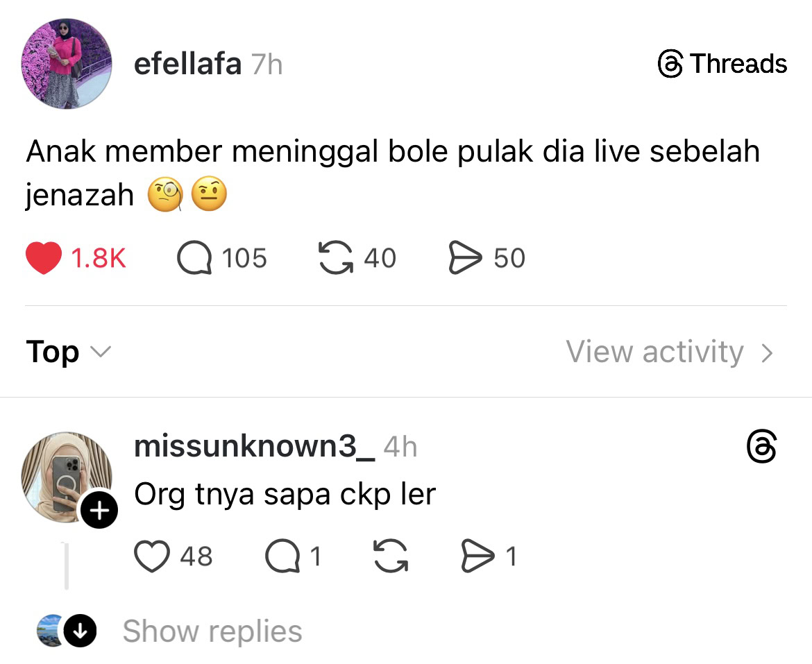Screen dimensions: 812x664
Task: Open comments on efellafa's post
Action: tap(194, 258)
